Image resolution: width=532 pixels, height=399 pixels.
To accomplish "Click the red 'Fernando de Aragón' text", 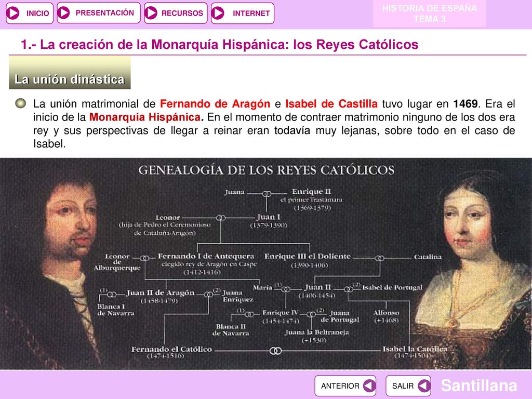I will pos(215,103).
